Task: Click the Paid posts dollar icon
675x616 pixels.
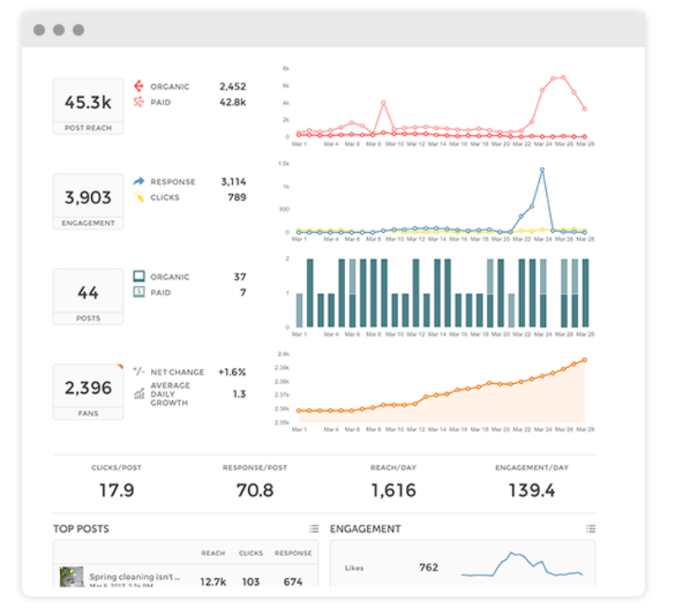Action: (x=138, y=292)
